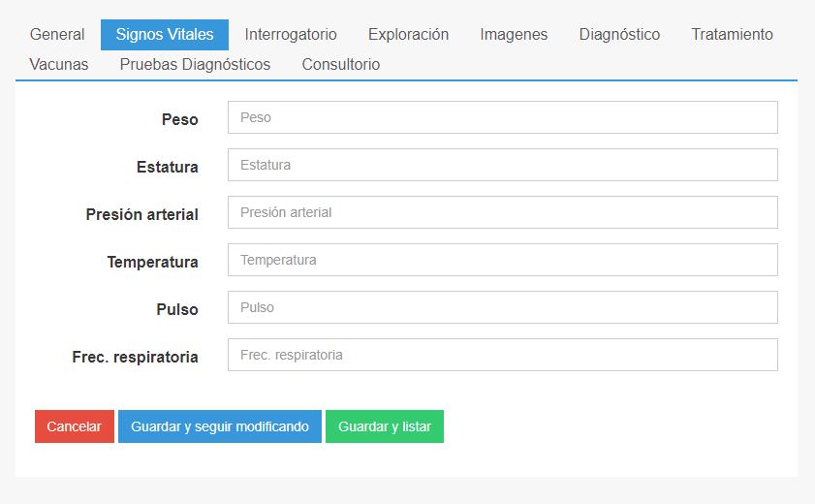Screen dimensions: 815x504
Task: Focus the Frec. respiratoria input
Action: pyautogui.click(x=503, y=355)
